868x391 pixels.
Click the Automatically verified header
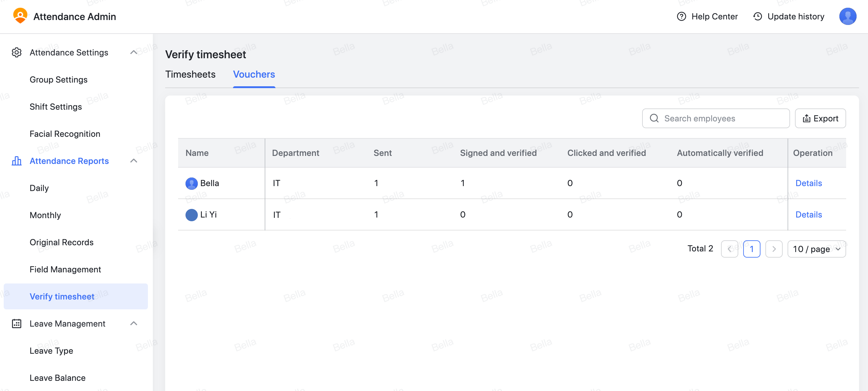(x=720, y=153)
